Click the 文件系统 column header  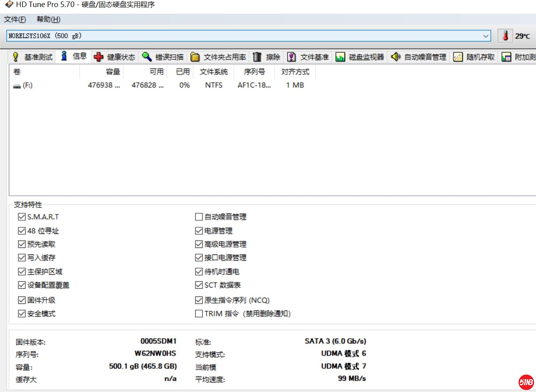click(214, 72)
